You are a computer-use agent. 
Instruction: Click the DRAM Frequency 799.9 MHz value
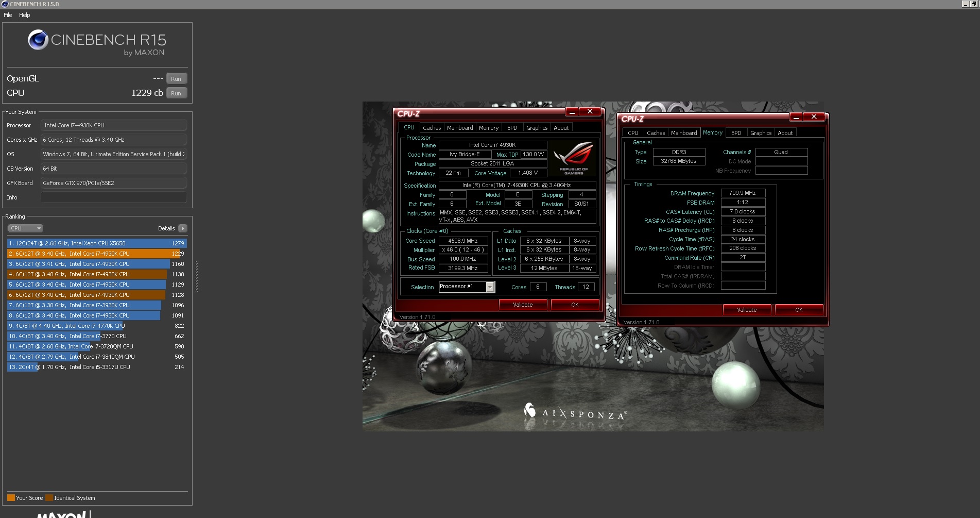[743, 193]
